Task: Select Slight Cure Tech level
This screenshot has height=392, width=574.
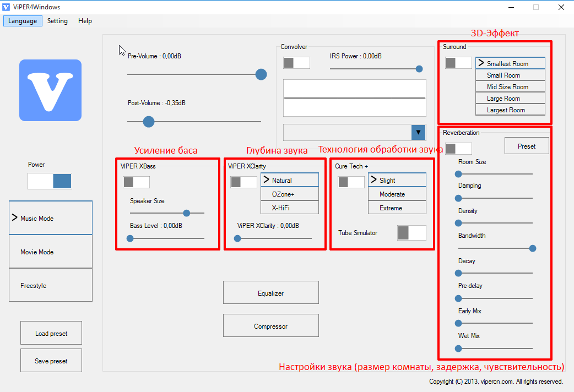Action: [x=397, y=179]
